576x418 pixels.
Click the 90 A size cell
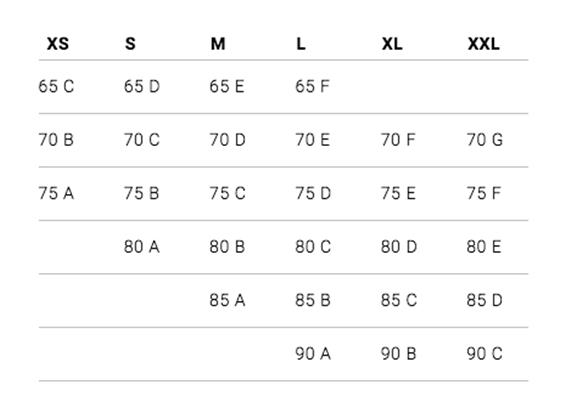point(313,354)
